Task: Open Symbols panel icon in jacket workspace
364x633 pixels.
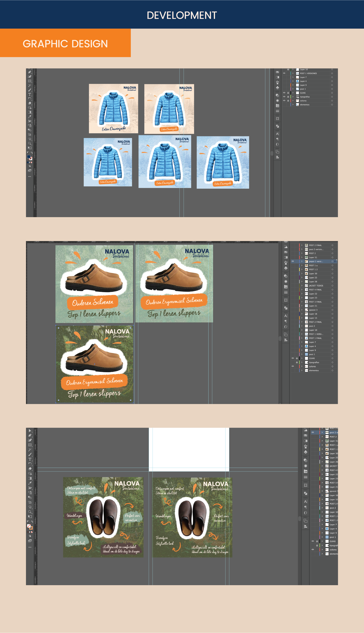Action: [278, 88]
